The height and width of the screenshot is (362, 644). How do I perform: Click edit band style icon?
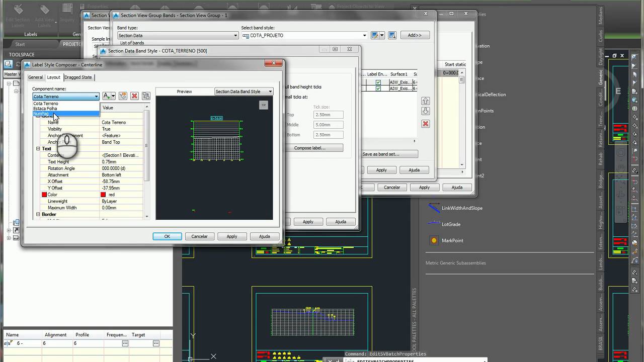tap(374, 35)
